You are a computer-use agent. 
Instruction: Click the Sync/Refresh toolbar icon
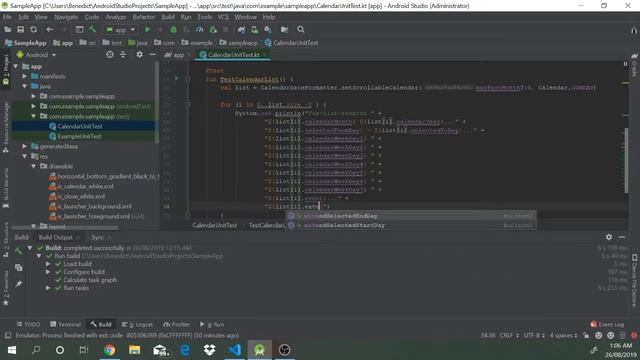pyautogui.click(x=33, y=29)
